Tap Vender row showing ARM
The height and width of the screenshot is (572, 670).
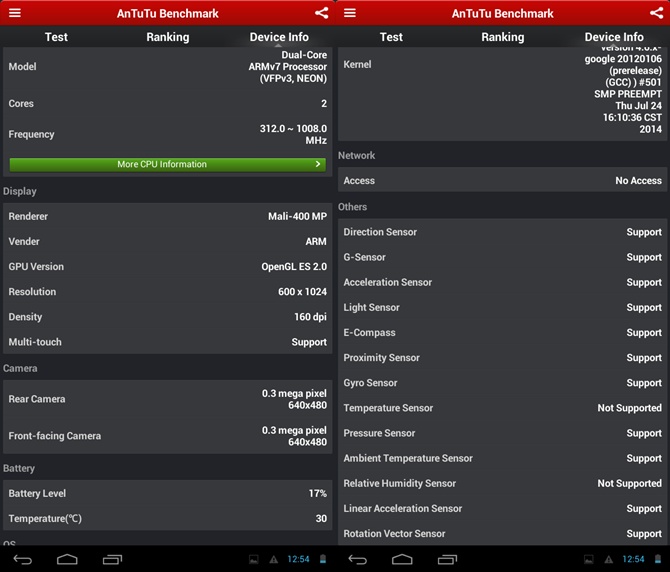pyautogui.click(x=168, y=241)
